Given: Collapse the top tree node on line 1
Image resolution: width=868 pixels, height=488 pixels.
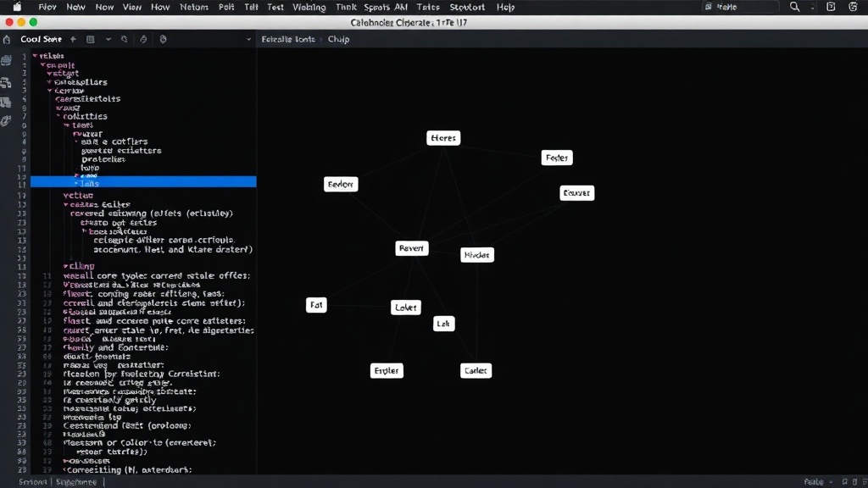Looking at the screenshot, I should 36,56.
